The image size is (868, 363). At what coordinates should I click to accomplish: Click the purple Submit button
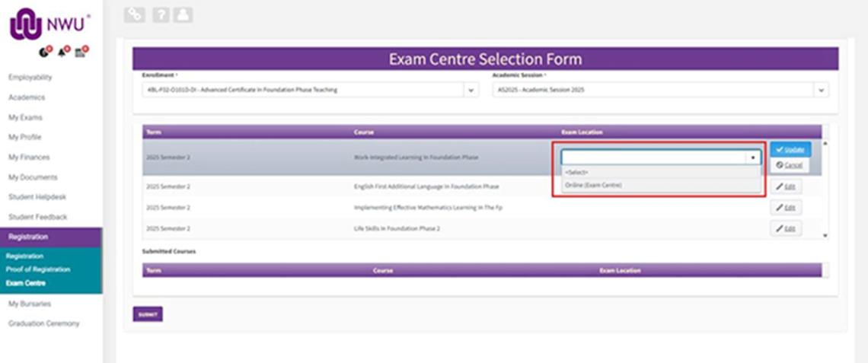(148, 314)
